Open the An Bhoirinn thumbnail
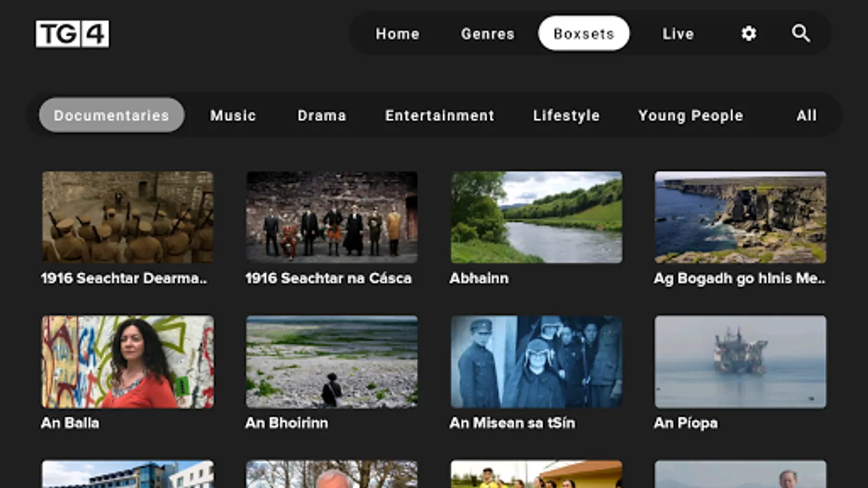The image size is (868, 488). click(x=332, y=362)
